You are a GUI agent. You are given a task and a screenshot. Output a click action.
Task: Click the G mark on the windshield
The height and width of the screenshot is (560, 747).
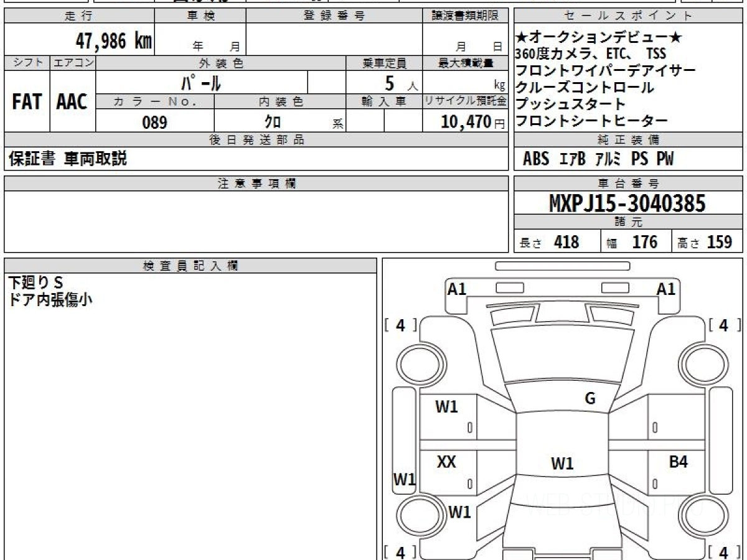tap(590, 399)
